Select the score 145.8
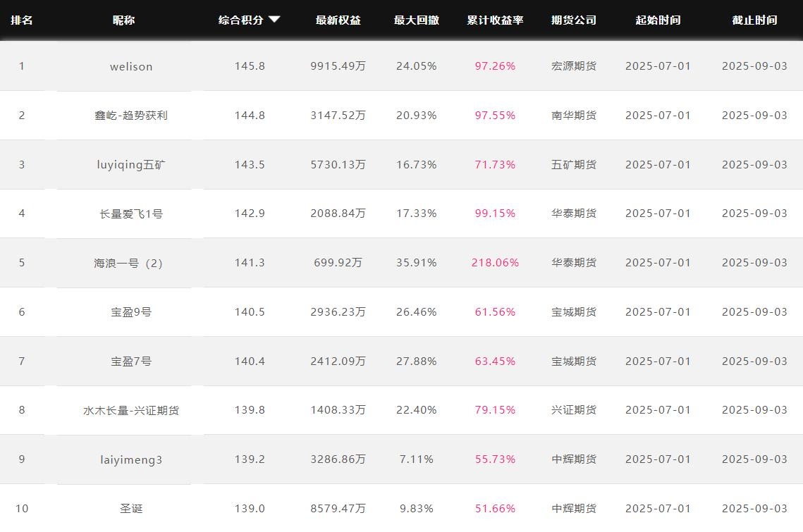Image resolution: width=803 pixels, height=532 pixels. tap(250, 66)
